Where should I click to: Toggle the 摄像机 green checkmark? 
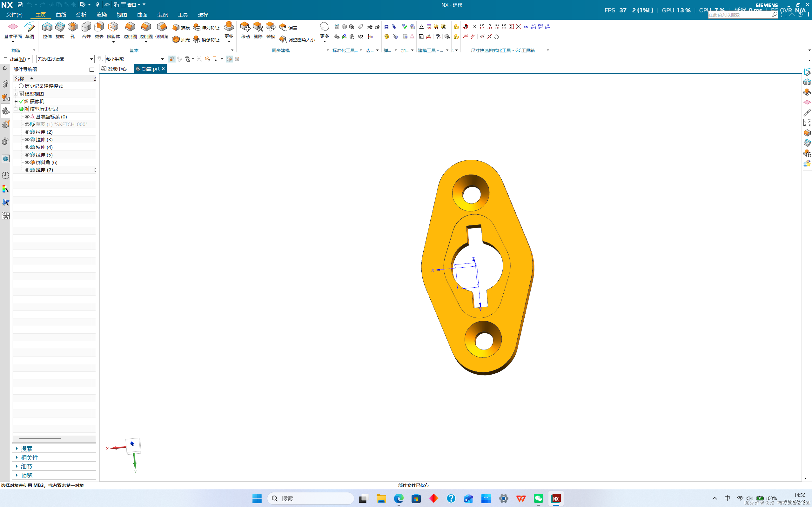click(x=21, y=101)
